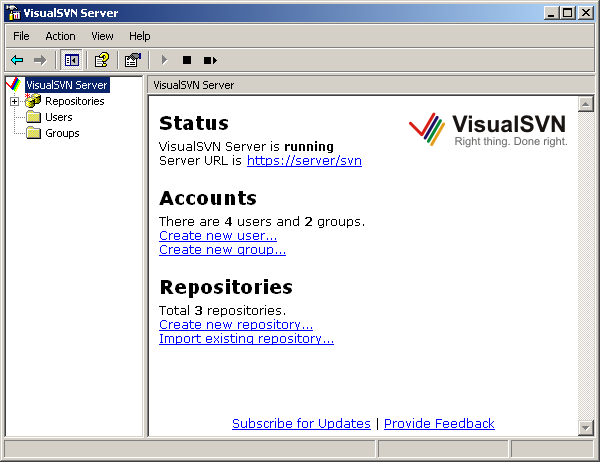Click the Restart server icon

[210, 60]
